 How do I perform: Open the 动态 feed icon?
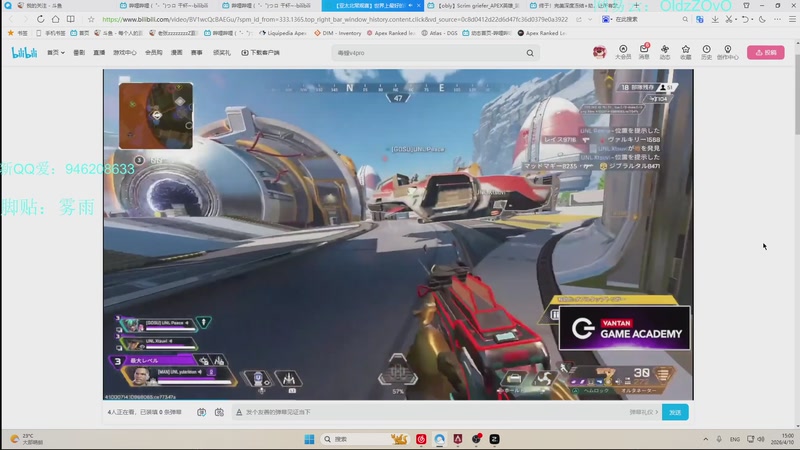point(665,52)
